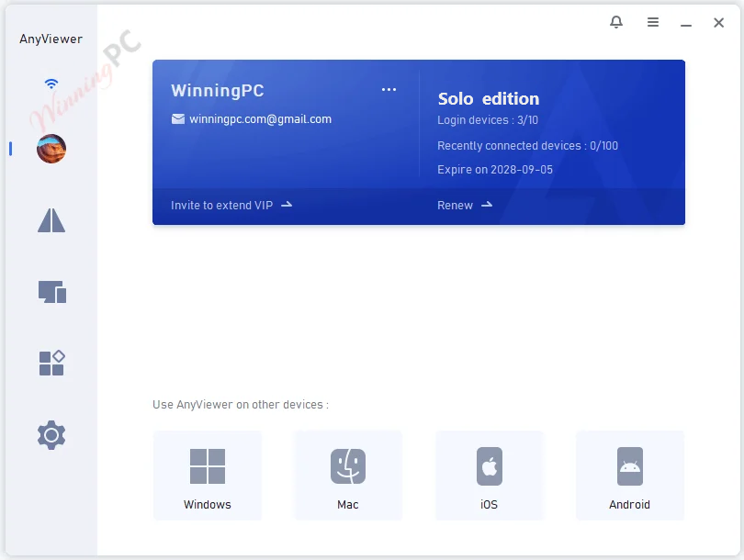
Task: Open the apps grid sidebar icon
Action: [51, 363]
